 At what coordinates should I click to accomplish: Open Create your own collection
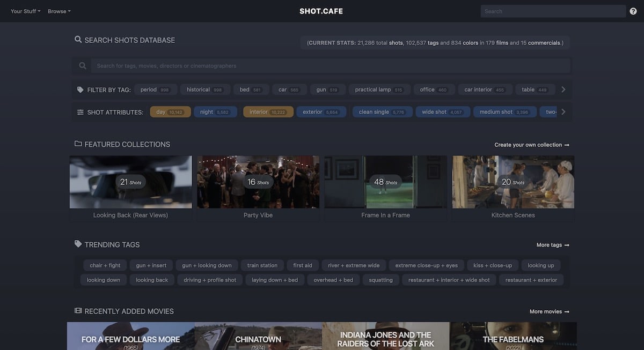(528, 144)
